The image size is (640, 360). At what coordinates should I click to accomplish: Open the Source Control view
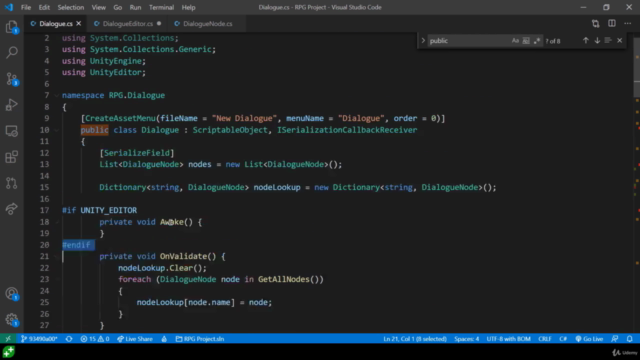[11, 79]
